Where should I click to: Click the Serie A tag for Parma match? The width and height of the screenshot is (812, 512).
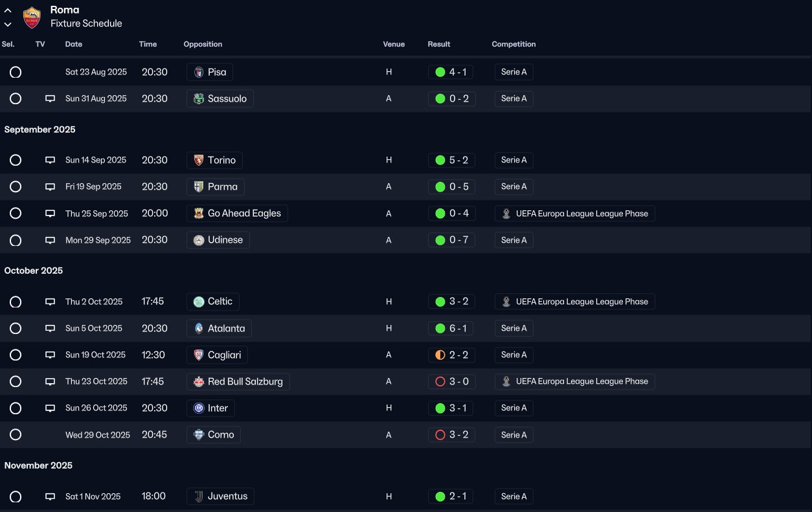point(513,187)
